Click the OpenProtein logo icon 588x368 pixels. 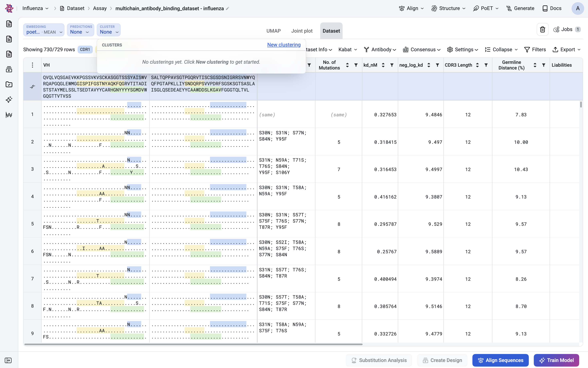tap(9, 8)
